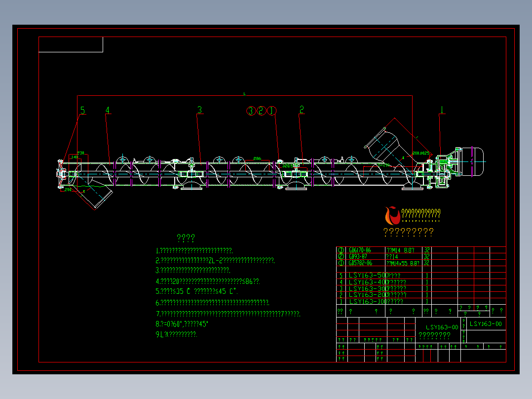The width and height of the screenshot is (532, 399).
Task: Select the 230 dimension text near inlet end
Action: (81, 153)
